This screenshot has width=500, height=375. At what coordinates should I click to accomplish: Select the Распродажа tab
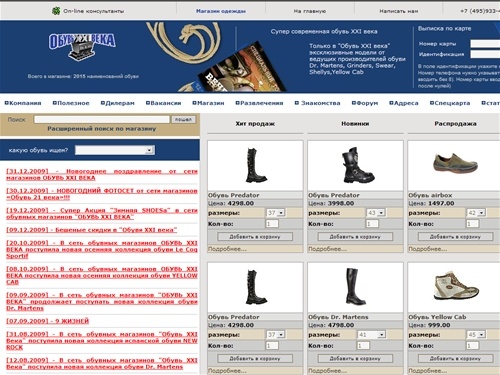point(455,124)
